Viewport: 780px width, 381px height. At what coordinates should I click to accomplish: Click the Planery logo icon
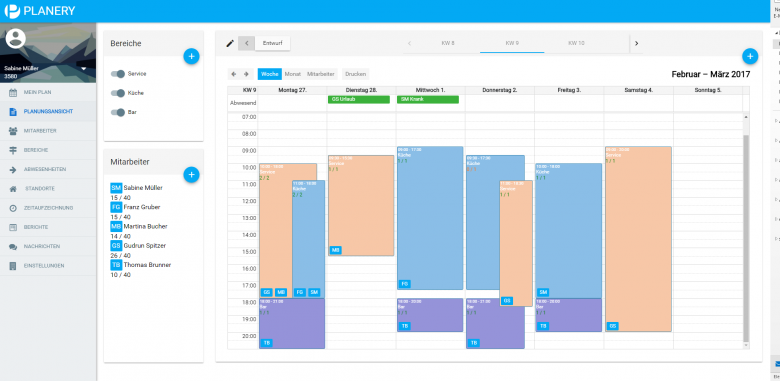pyautogui.click(x=12, y=11)
